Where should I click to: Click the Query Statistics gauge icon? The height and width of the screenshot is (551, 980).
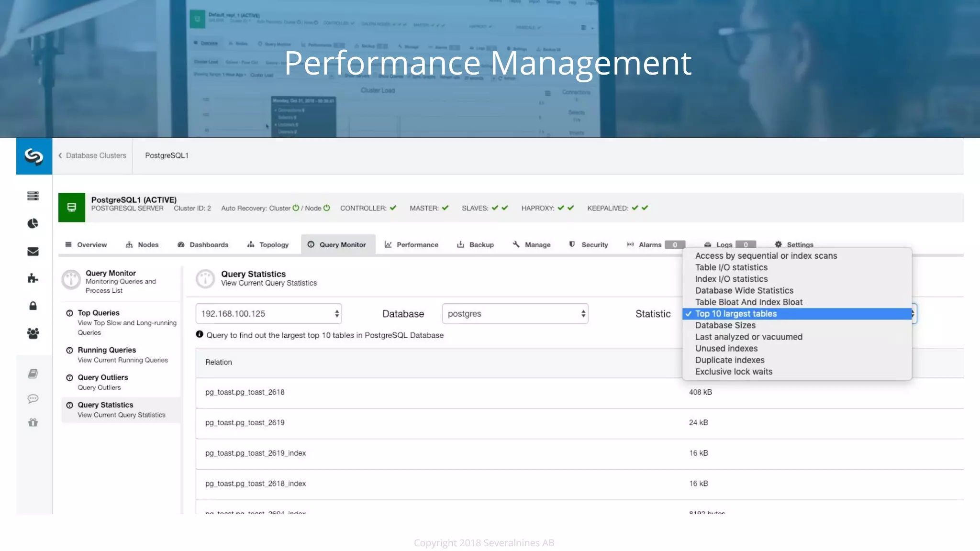pos(205,279)
